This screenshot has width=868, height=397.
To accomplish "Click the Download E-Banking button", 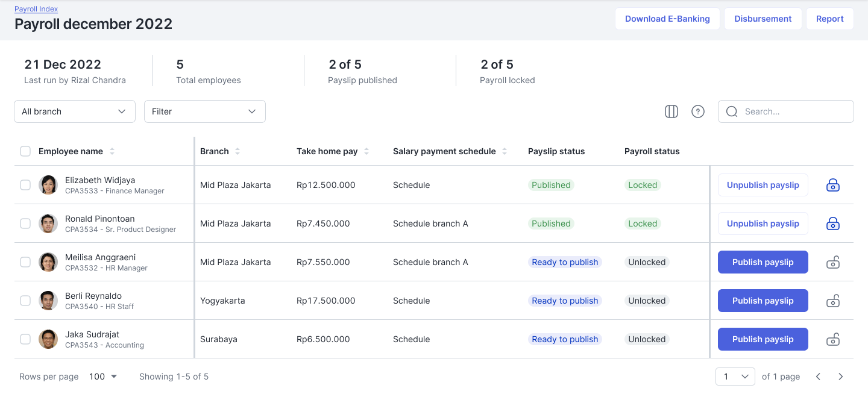I will coord(667,19).
